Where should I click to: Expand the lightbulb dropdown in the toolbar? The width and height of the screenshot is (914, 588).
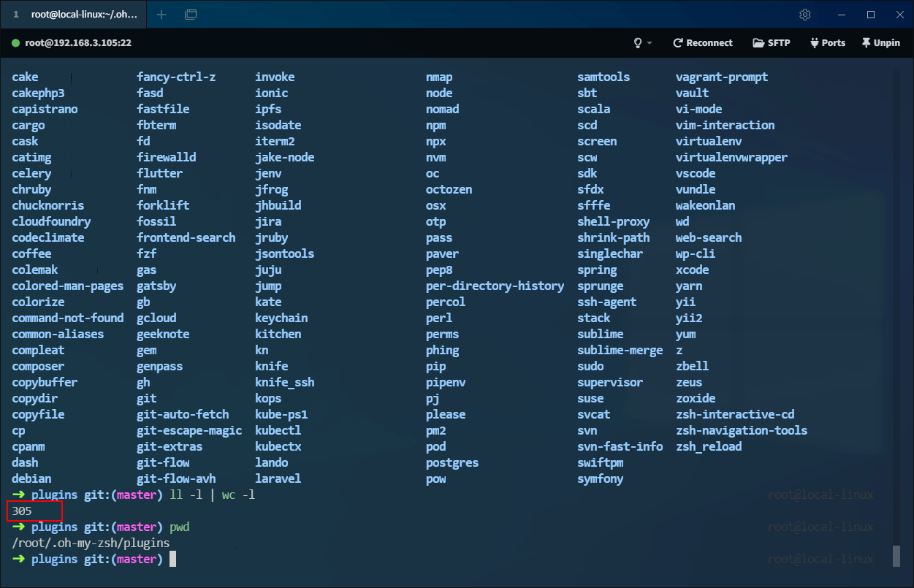pos(642,43)
